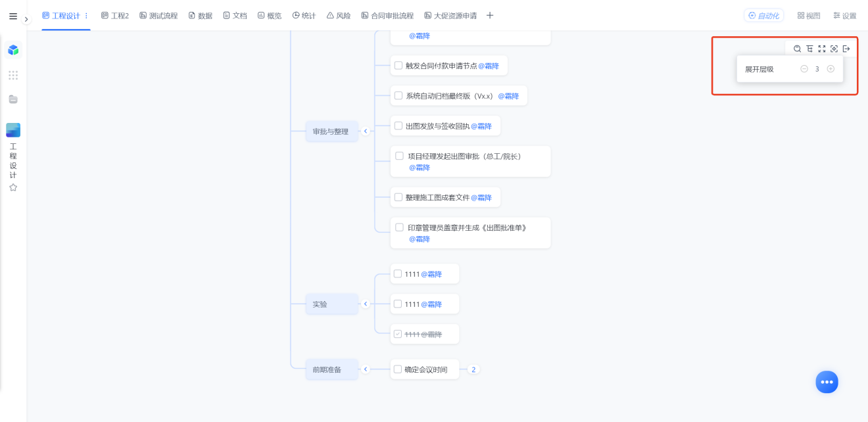
Task: Click the center/focus view icon in mindmap toolbar
Action: point(834,49)
